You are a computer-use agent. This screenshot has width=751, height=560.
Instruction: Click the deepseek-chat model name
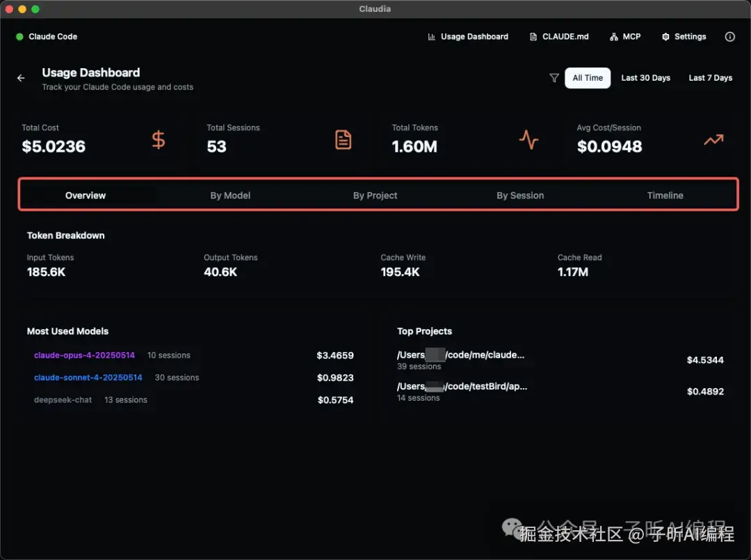pyautogui.click(x=63, y=400)
